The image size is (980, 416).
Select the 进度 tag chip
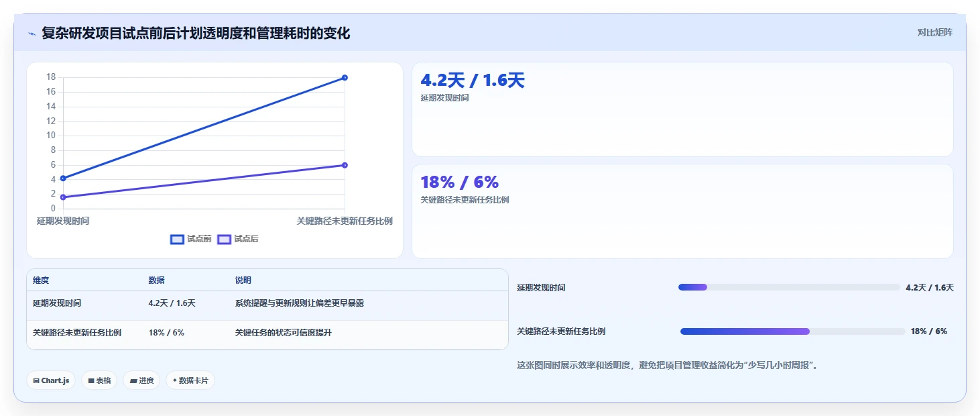(141, 380)
